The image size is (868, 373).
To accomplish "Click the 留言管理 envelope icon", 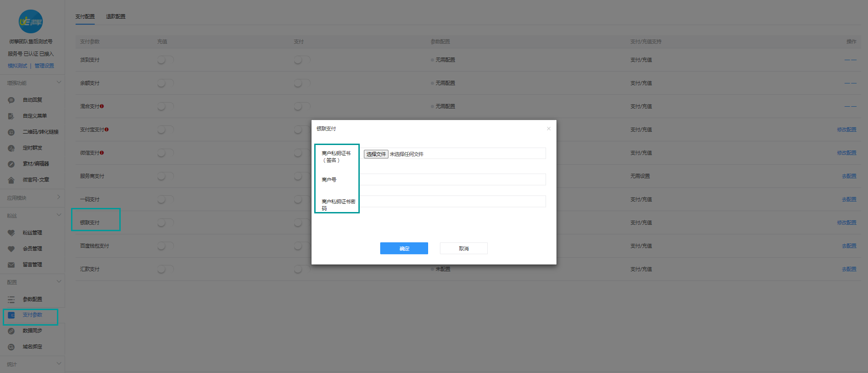I will (11, 264).
